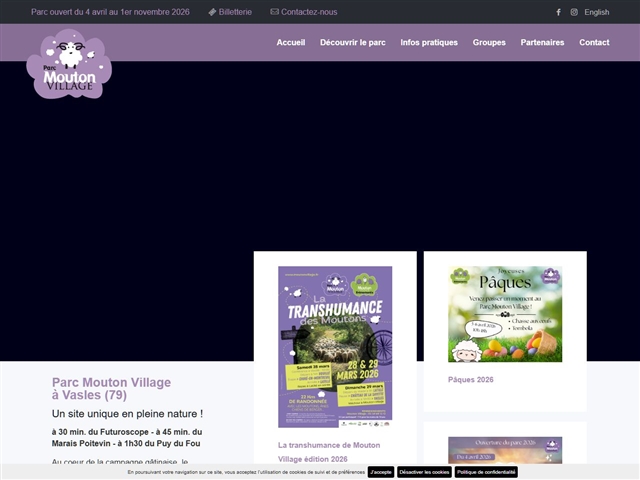Expand the Découvrir le parc menu
Viewport: 640px width, 480px height.
(352, 42)
